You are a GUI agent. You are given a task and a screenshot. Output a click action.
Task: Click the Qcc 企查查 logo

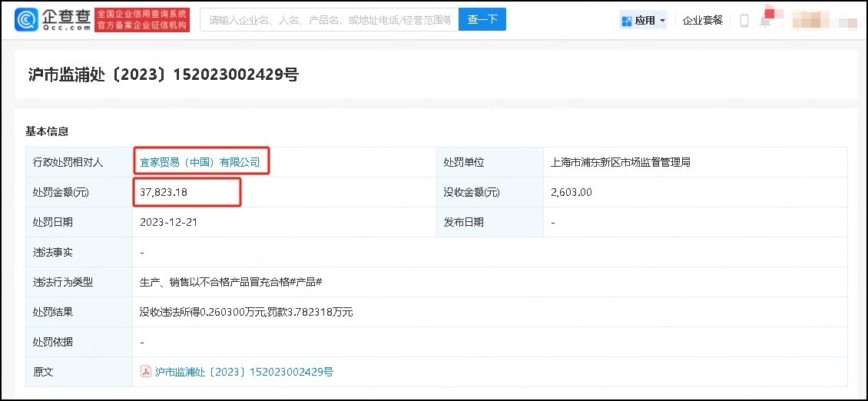[54, 20]
